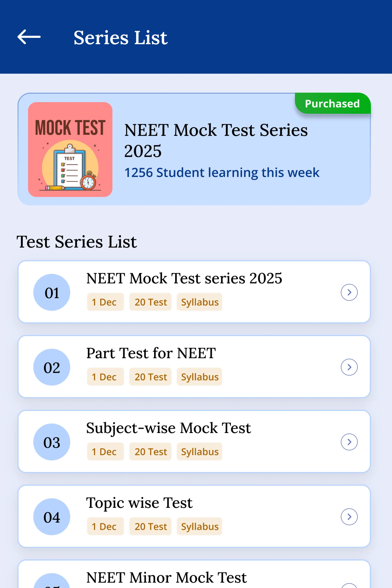Tap the green Purchased badge

[332, 103]
